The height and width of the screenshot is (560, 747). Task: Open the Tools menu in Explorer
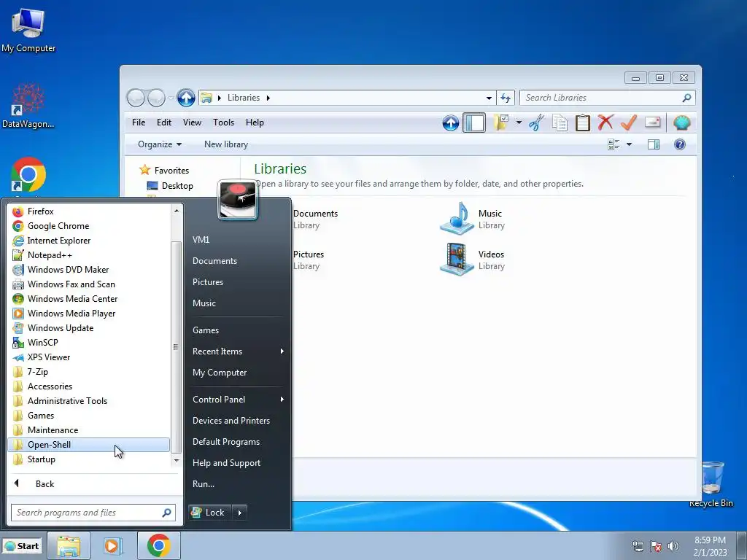(x=223, y=122)
